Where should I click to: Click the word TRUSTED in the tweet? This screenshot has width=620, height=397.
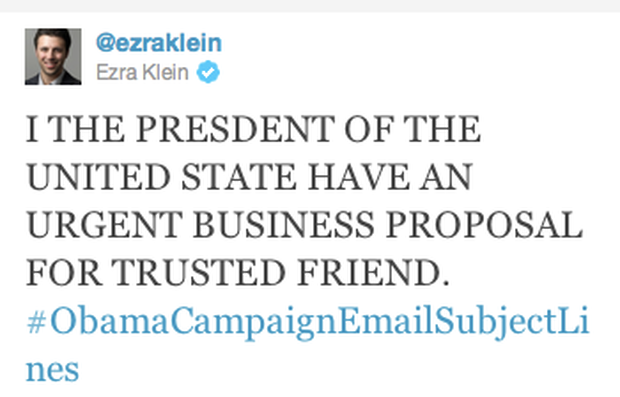[x=198, y=273]
